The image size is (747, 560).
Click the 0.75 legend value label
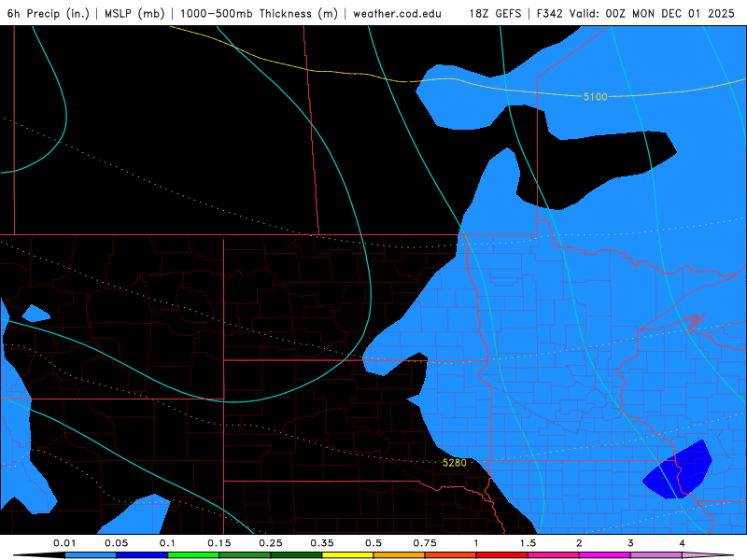[425, 543]
